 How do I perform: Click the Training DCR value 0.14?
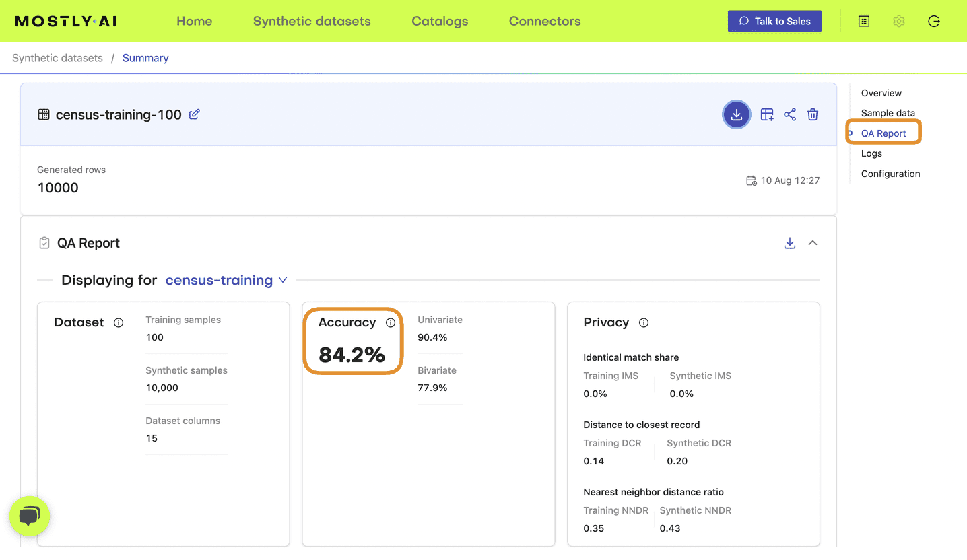593,461
